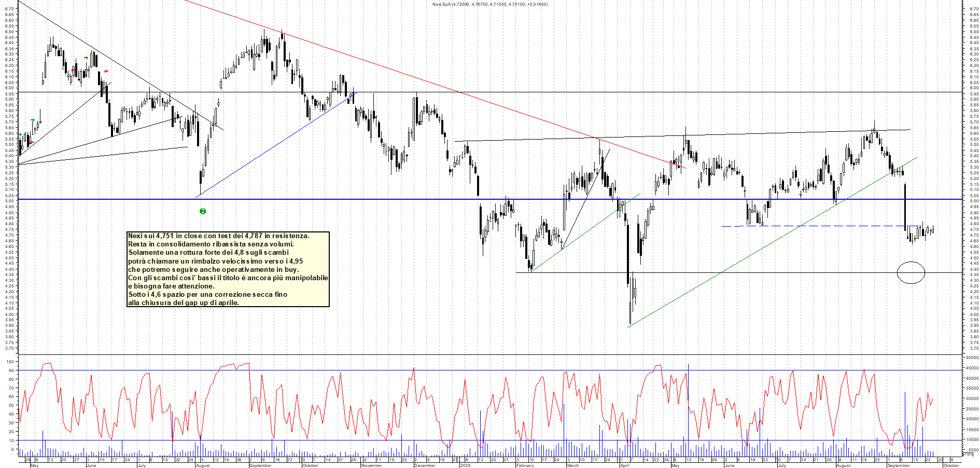Image resolution: width=980 pixels, height=468 pixels.
Task: Select the 30000 volume scale label
Action: (x=972, y=398)
